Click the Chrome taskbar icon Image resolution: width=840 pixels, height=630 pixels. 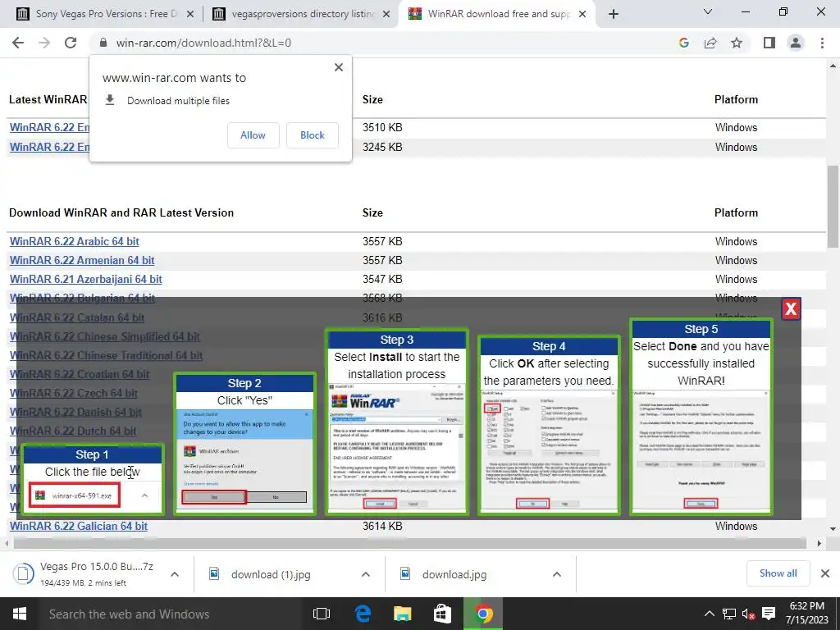482,614
